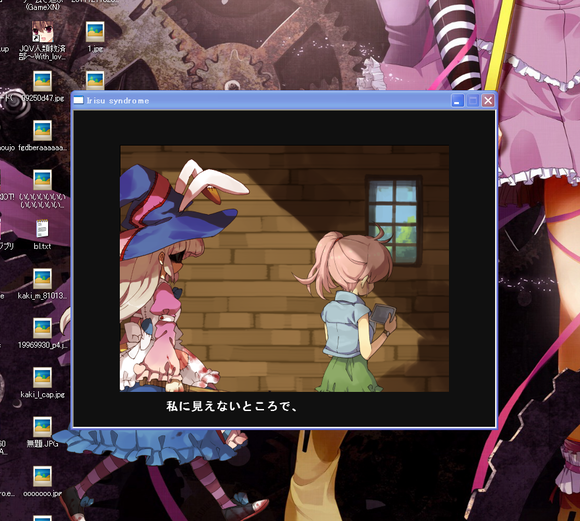Click the maximize button of Irisu syndrome

pyautogui.click(x=473, y=100)
